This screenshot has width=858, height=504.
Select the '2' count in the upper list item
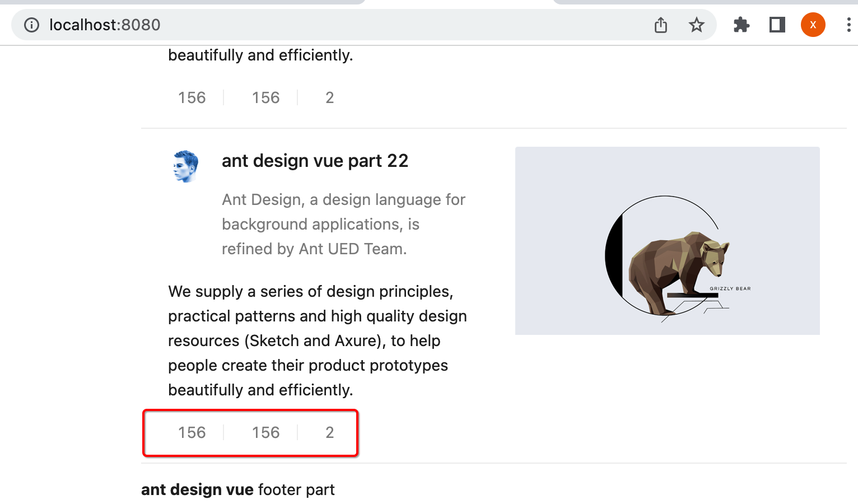pyautogui.click(x=330, y=97)
